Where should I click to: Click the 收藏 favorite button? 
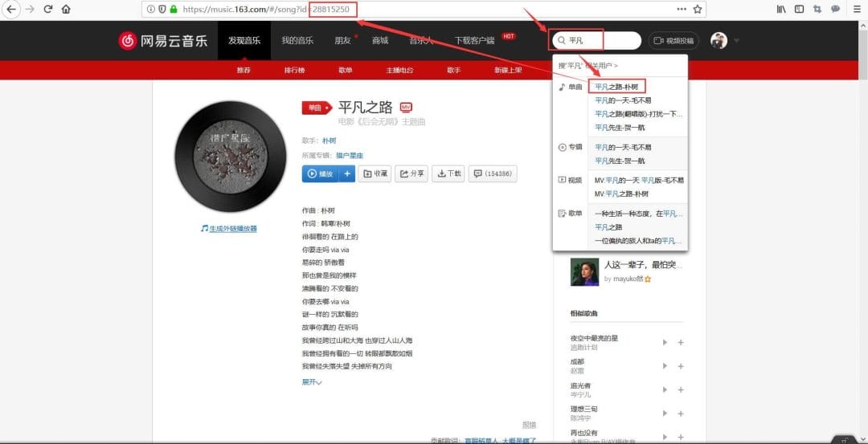click(375, 173)
